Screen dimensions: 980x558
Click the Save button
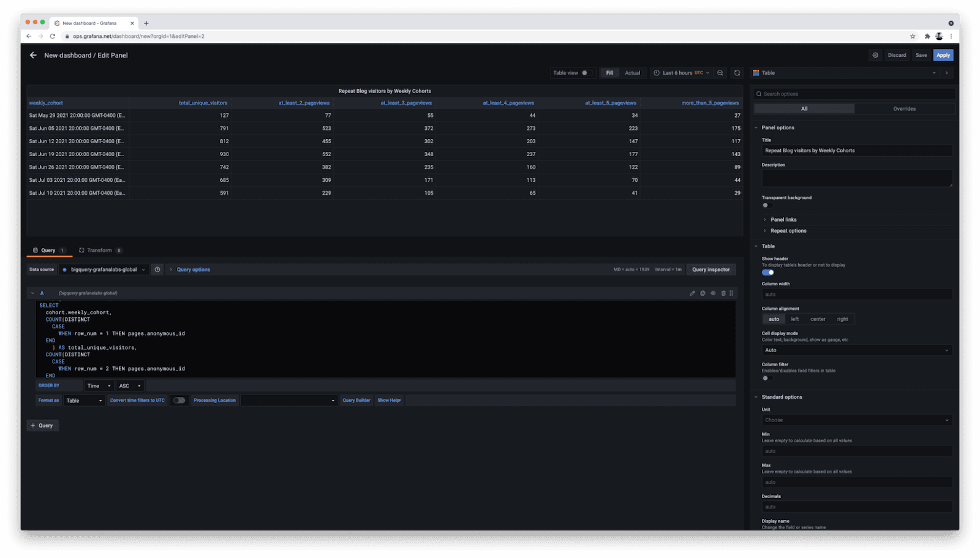pyautogui.click(x=921, y=55)
